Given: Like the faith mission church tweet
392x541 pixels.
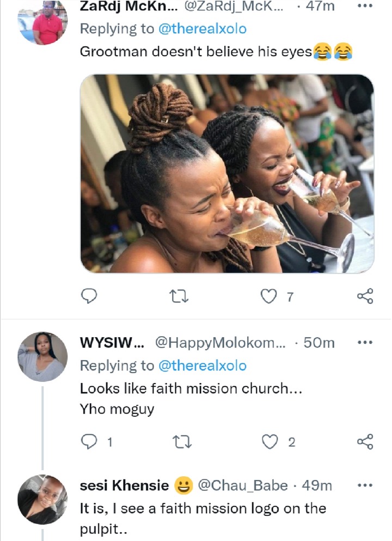Looking at the screenshot, I should tap(269, 442).
